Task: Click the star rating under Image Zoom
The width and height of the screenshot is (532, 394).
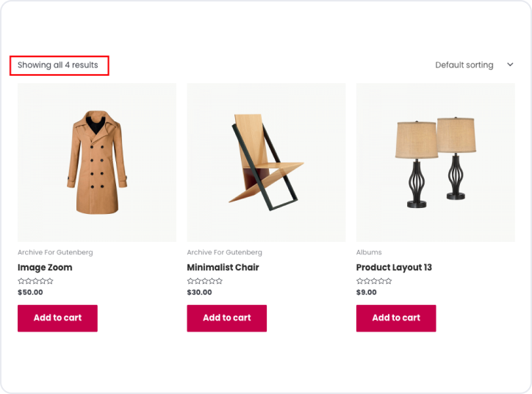Action: coord(35,281)
